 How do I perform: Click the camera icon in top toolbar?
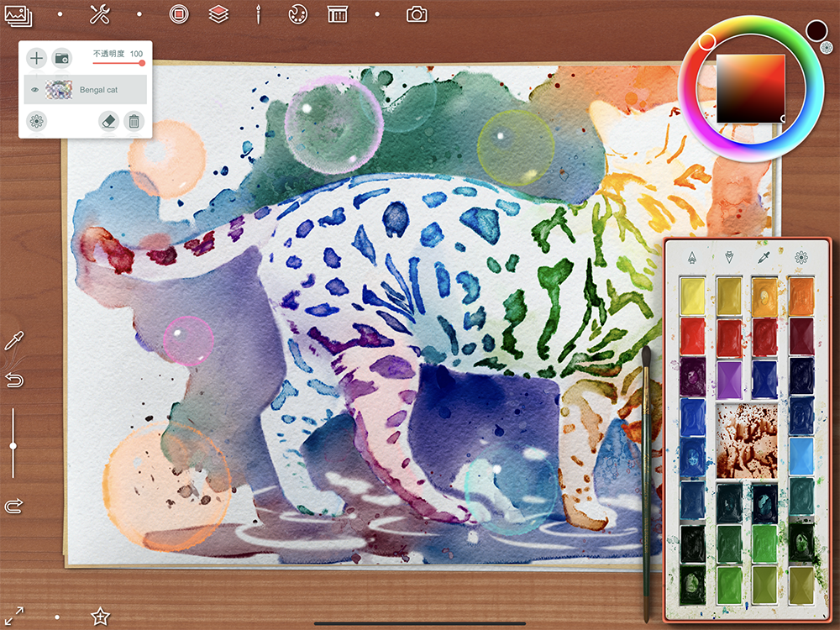[417, 14]
